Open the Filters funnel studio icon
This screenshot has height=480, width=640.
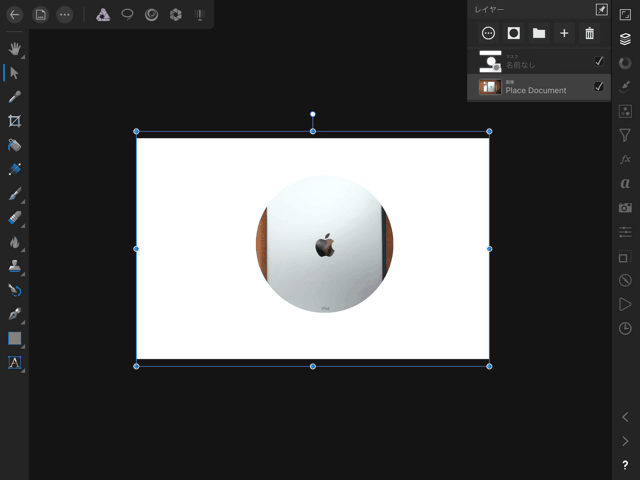point(625,135)
